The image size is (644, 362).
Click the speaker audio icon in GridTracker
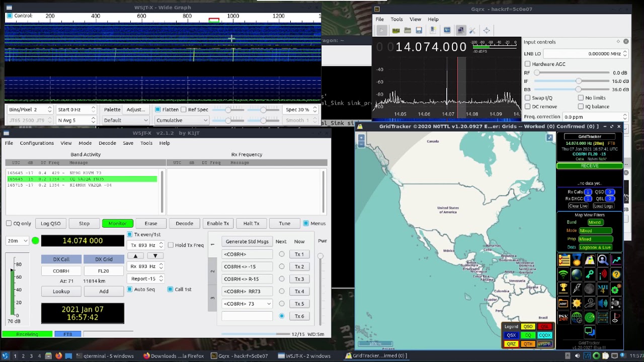(602, 303)
